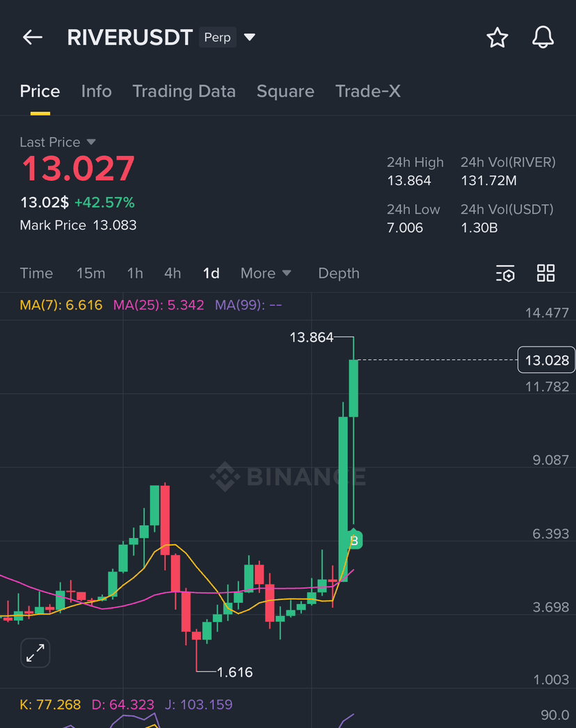Tap the MA(7): 6.616 indicator label
Screen dimensions: 576x728
(x=61, y=305)
